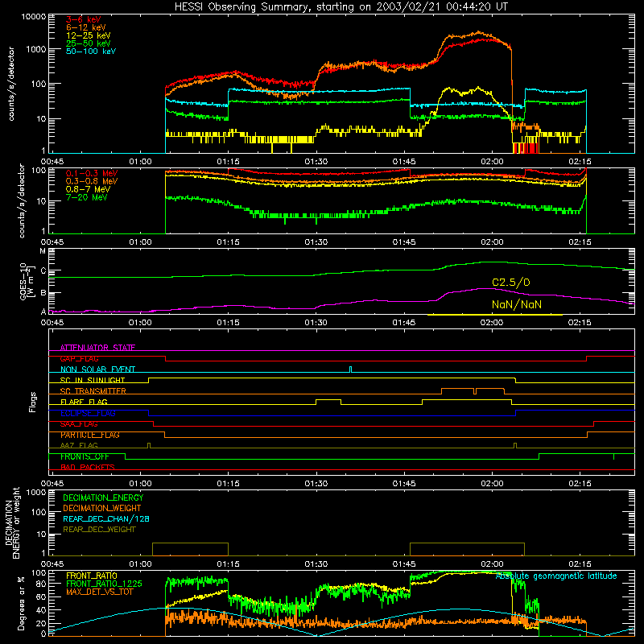Select the 7-20 MeV legend label
The width and height of the screenshot is (644, 644).
[86, 197]
